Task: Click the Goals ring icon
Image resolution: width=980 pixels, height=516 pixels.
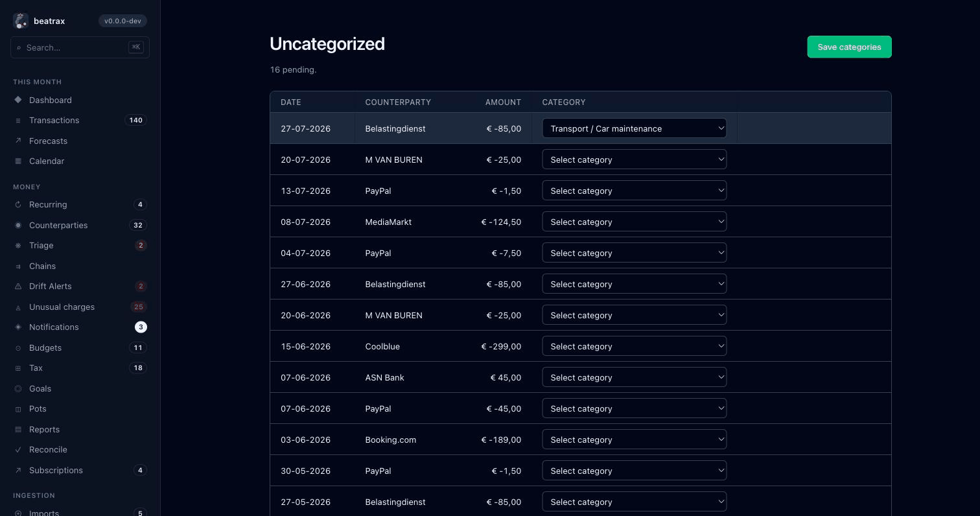Action: (18, 389)
